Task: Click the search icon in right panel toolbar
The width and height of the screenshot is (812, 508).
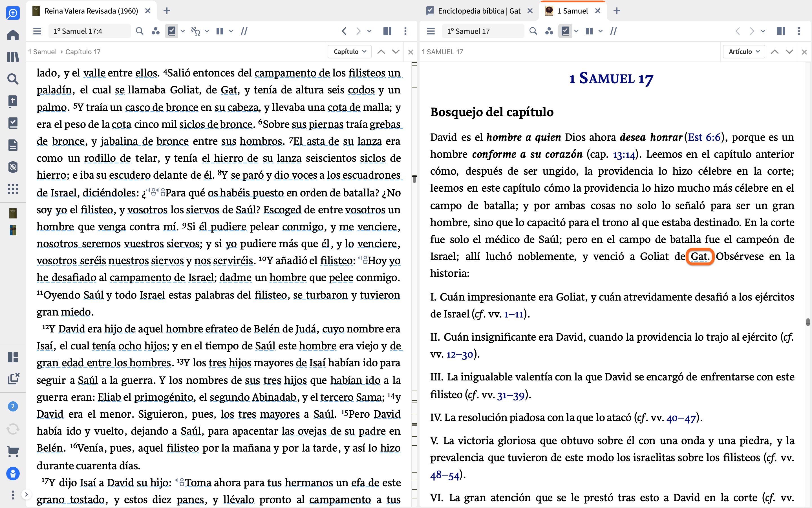Action: pyautogui.click(x=533, y=31)
